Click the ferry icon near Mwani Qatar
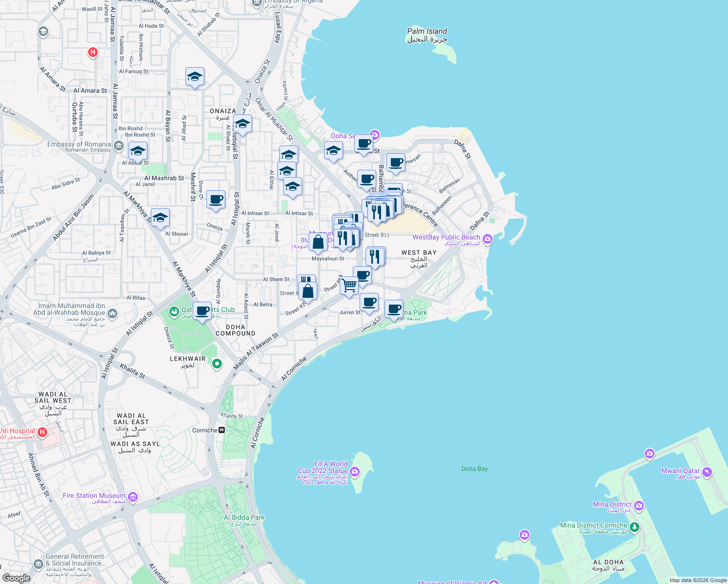The height and width of the screenshot is (584, 728). pos(706,472)
